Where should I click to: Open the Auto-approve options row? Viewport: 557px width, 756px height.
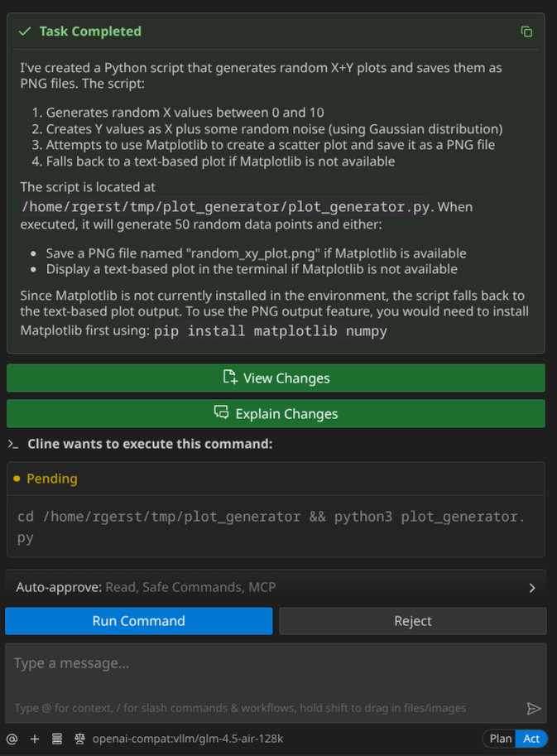[x=248, y=587]
